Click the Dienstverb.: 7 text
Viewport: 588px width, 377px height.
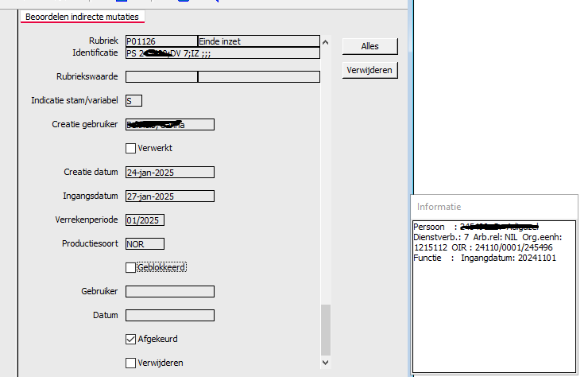[441, 237]
